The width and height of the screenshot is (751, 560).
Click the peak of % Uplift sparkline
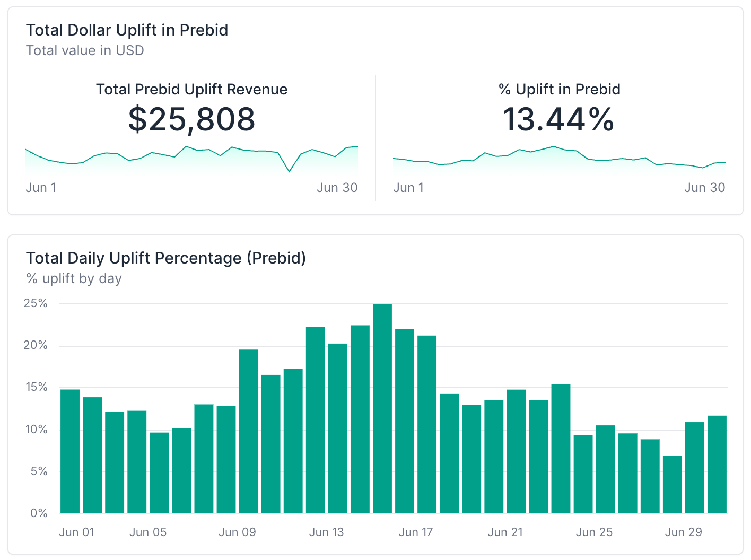(553, 146)
